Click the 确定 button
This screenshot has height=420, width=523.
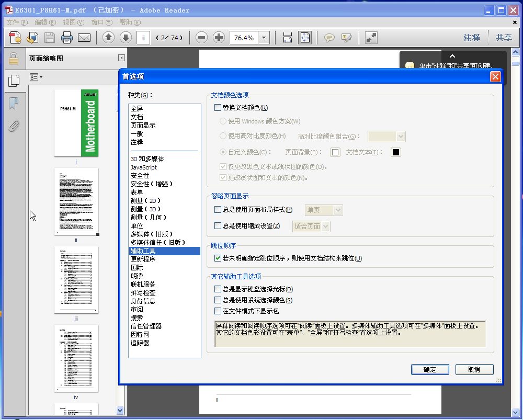pyautogui.click(x=430, y=369)
